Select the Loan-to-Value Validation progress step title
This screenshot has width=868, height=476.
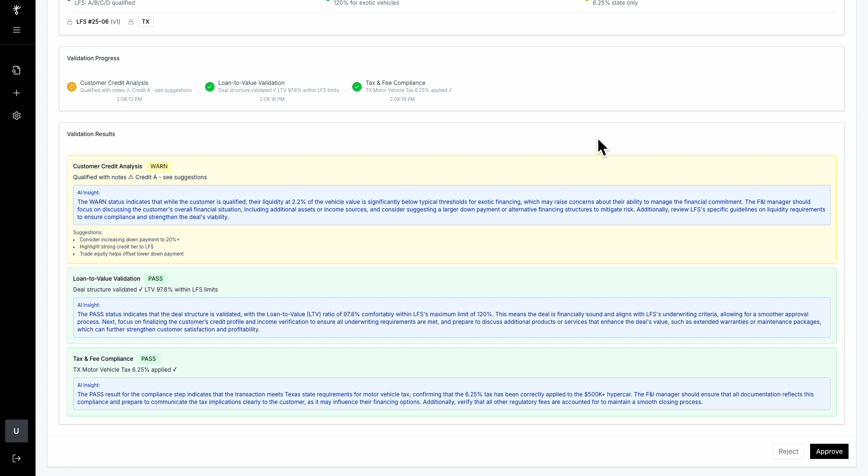point(252,83)
